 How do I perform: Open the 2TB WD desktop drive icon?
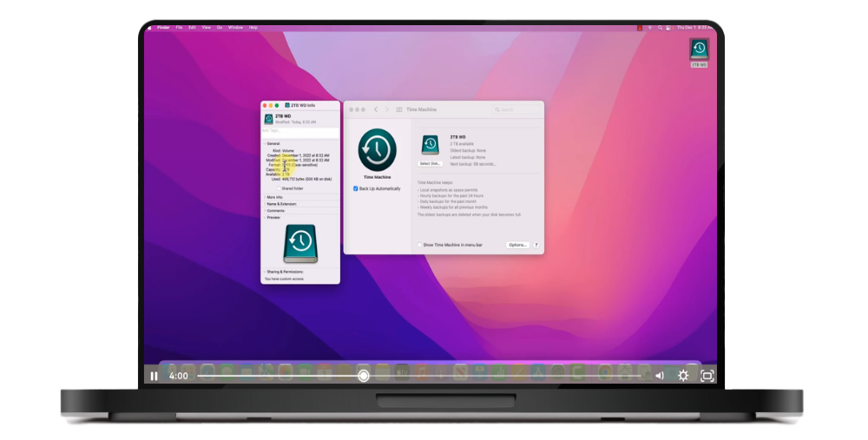tap(699, 49)
